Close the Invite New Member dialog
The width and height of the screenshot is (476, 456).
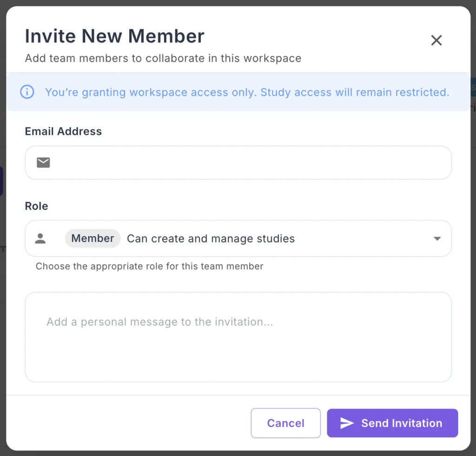tap(436, 40)
